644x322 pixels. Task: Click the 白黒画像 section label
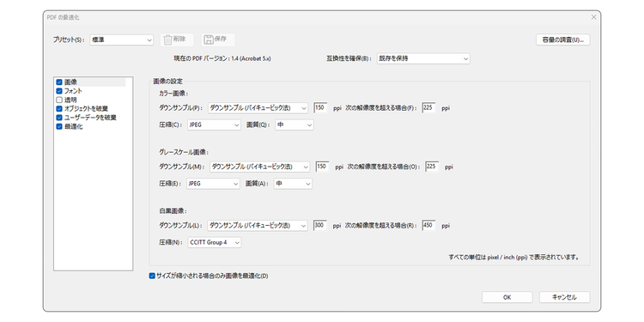click(x=173, y=211)
